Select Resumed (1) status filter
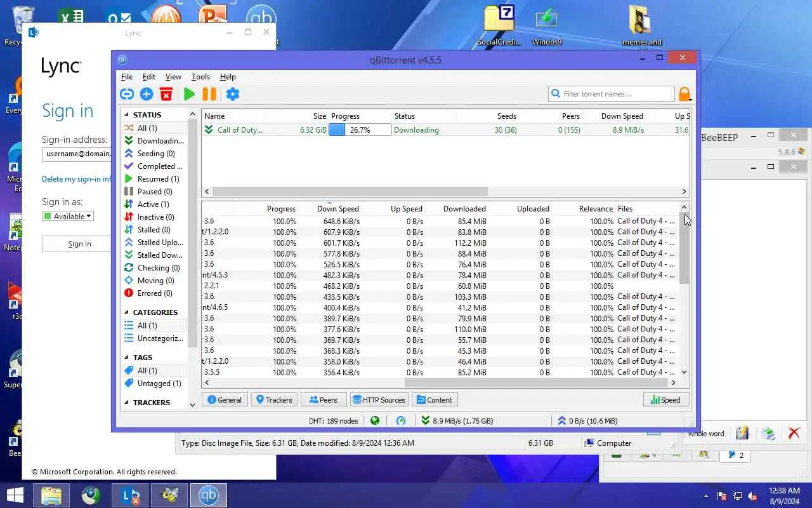812x508 pixels. click(x=154, y=179)
